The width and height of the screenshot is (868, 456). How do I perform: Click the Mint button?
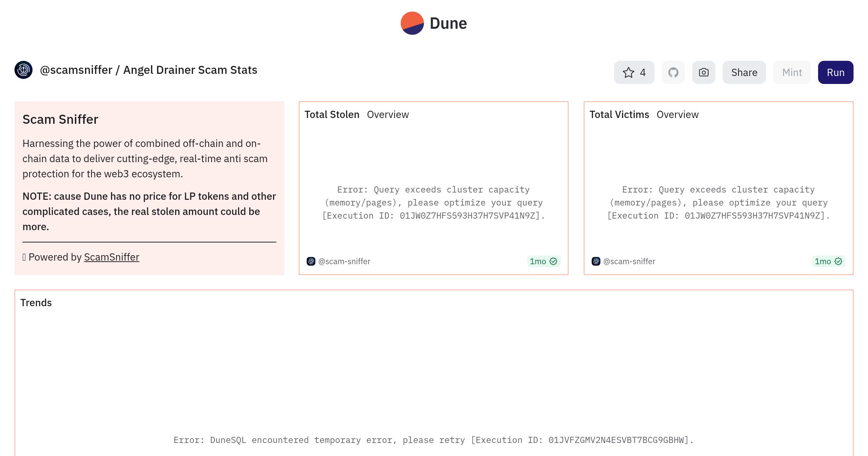[x=792, y=72]
